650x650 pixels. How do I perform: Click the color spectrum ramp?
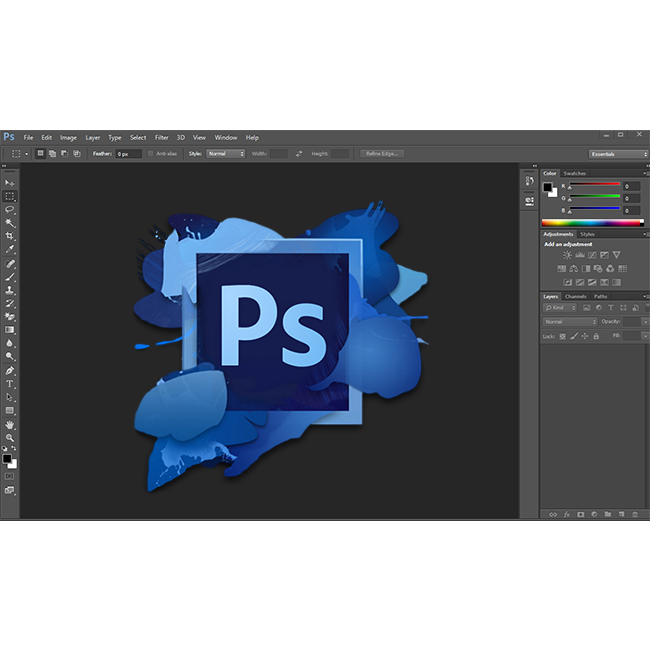click(592, 222)
